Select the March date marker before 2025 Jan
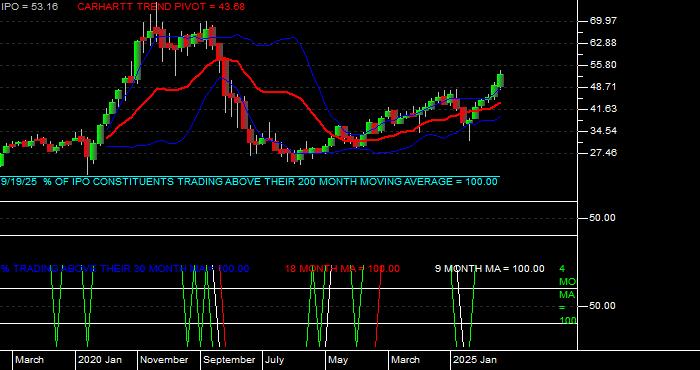The height and width of the screenshot is (370, 700). point(405,360)
